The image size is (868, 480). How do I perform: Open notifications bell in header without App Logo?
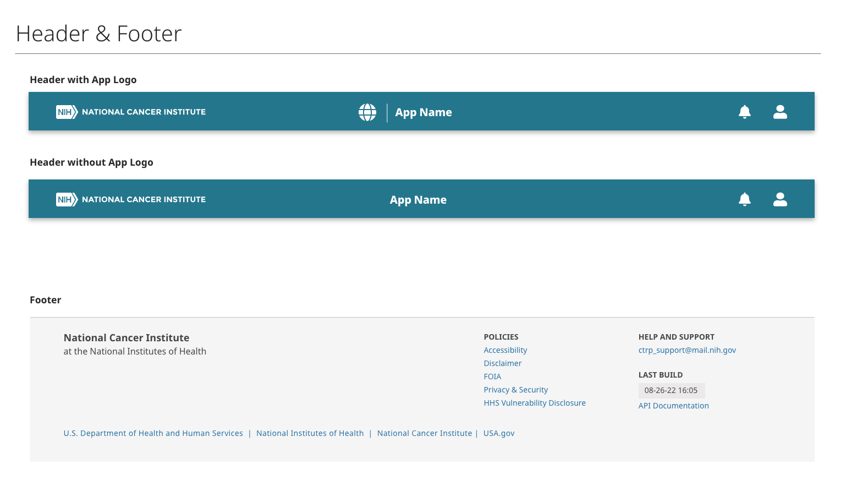pos(745,199)
